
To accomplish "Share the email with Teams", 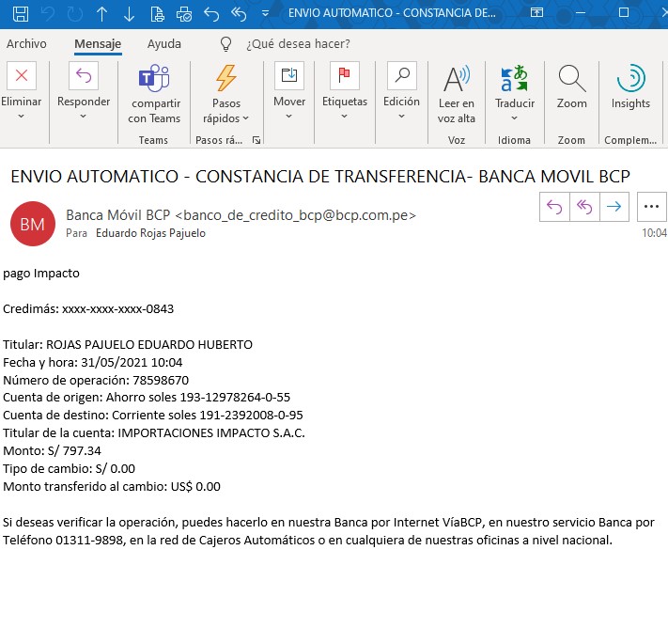I will pyautogui.click(x=154, y=92).
